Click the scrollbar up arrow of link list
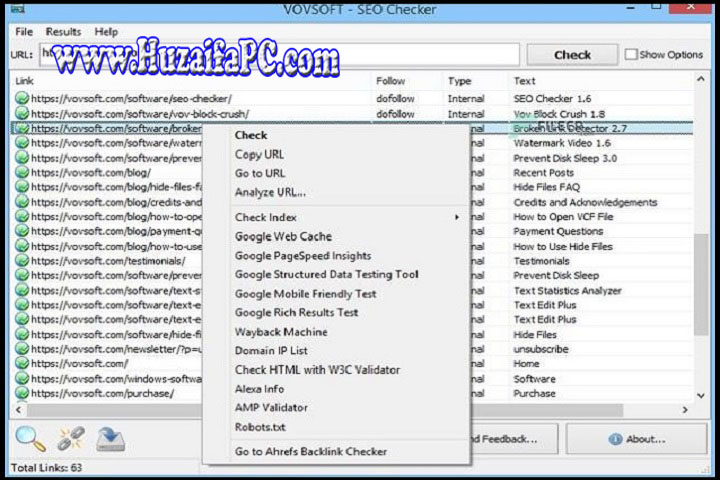720x480 pixels. click(702, 80)
